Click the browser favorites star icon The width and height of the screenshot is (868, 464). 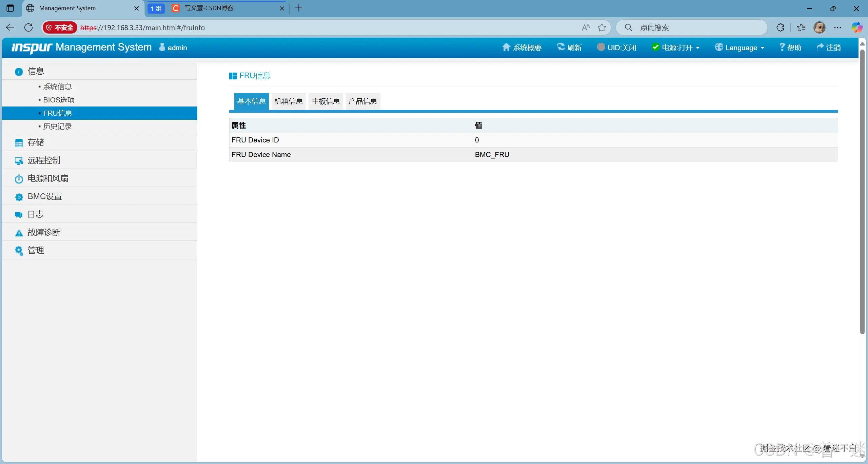[x=602, y=27]
